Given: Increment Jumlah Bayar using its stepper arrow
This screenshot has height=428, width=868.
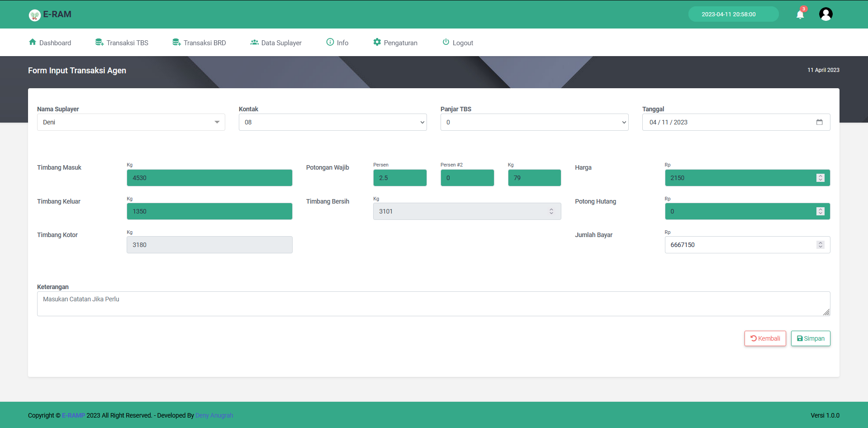Looking at the screenshot, I should click(x=820, y=243).
